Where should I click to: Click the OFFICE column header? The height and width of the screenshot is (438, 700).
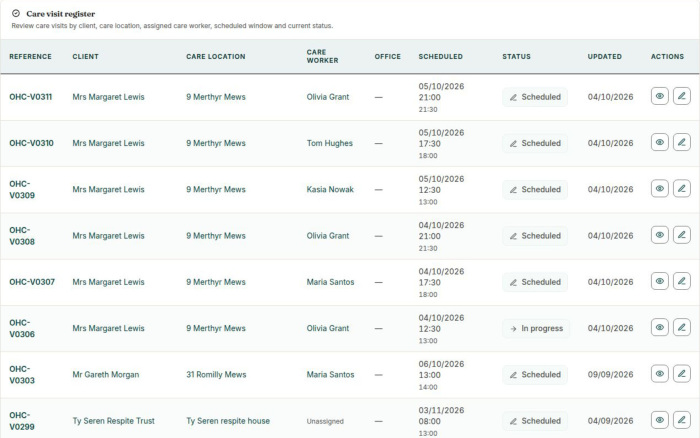(388, 57)
